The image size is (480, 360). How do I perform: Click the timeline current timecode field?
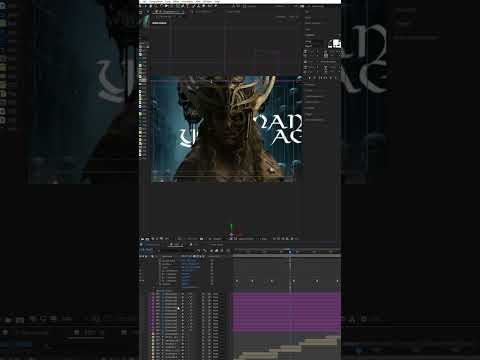pos(146,250)
